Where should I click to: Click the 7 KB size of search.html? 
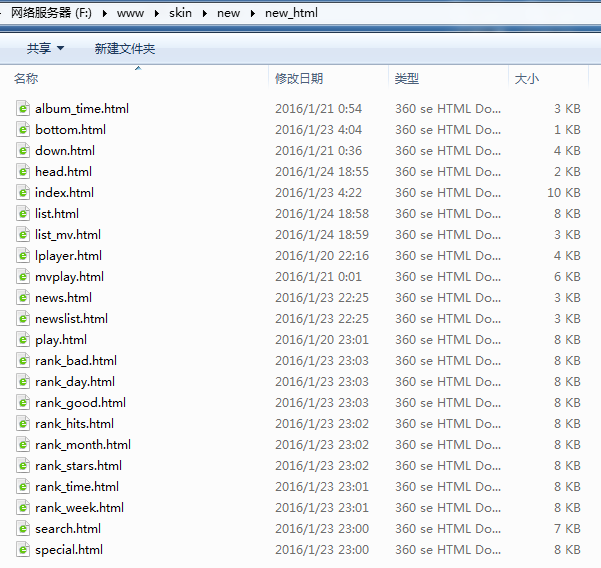(x=567, y=529)
